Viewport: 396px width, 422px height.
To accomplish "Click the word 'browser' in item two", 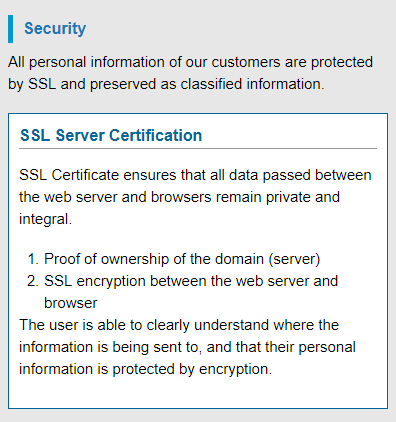I will coord(71,303).
